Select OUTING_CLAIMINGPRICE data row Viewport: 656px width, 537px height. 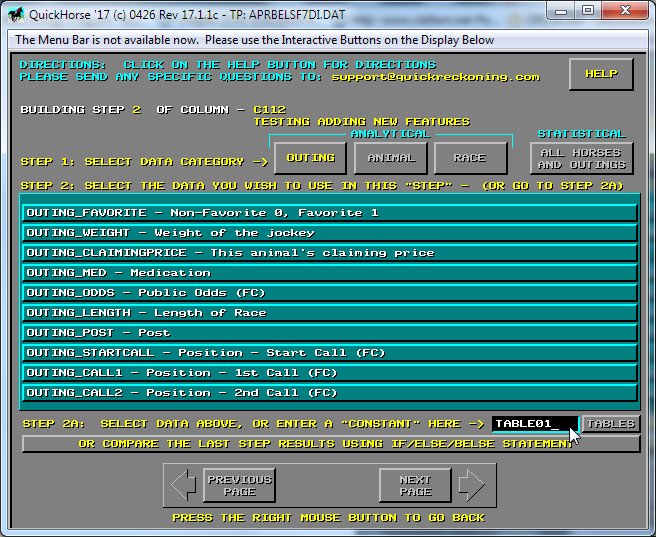coord(330,253)
